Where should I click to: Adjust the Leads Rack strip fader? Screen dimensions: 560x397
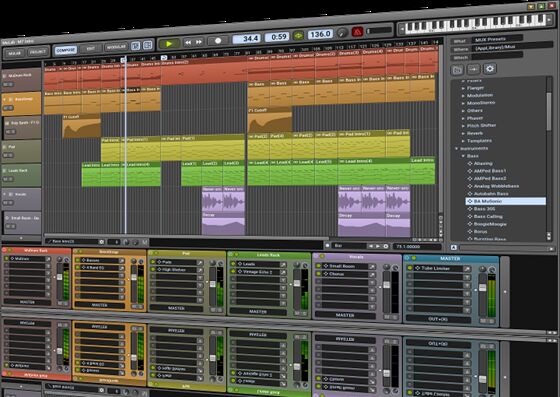click(x=297, y=283)
